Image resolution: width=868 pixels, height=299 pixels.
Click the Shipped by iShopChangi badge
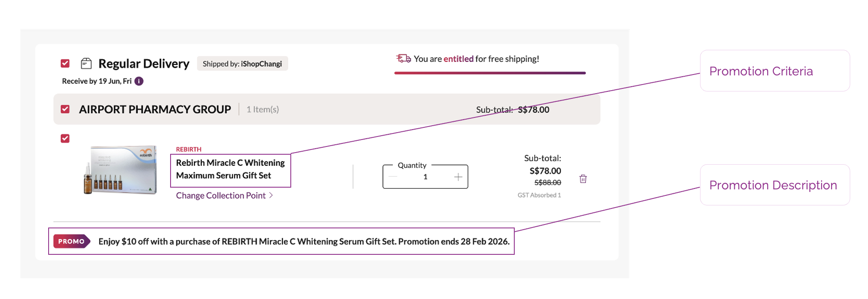pos(242,64)
